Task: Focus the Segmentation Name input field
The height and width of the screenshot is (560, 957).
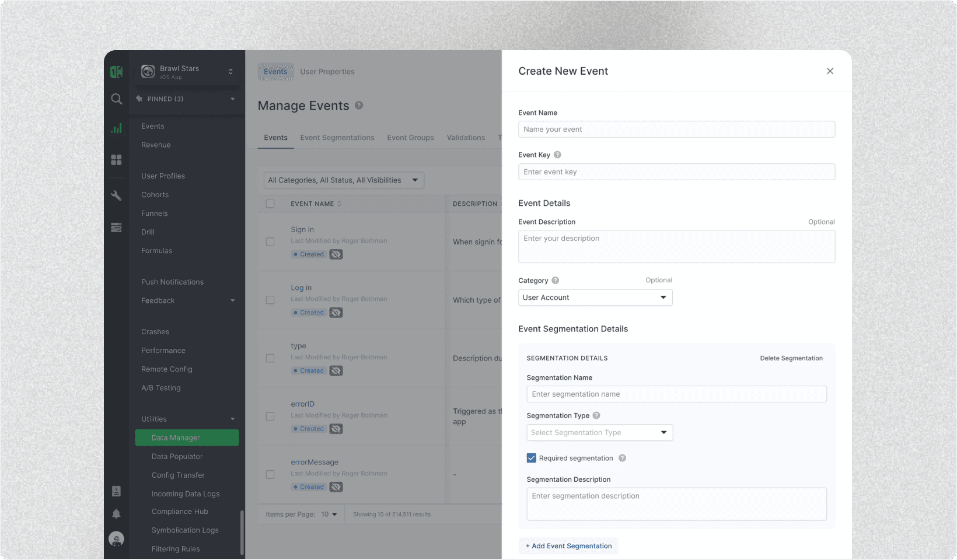Action: 676,394
